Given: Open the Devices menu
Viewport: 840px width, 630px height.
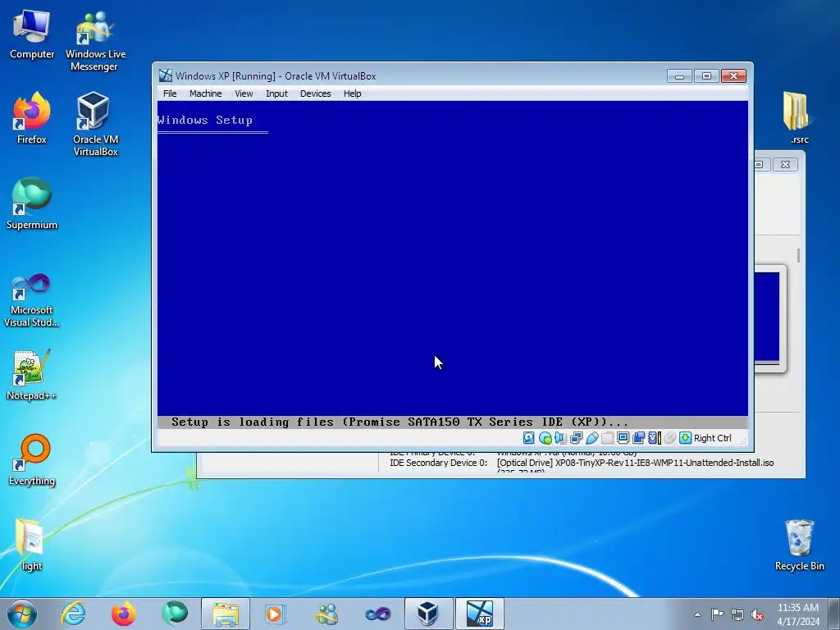Looking at the screenshot, I should point(316,94).
